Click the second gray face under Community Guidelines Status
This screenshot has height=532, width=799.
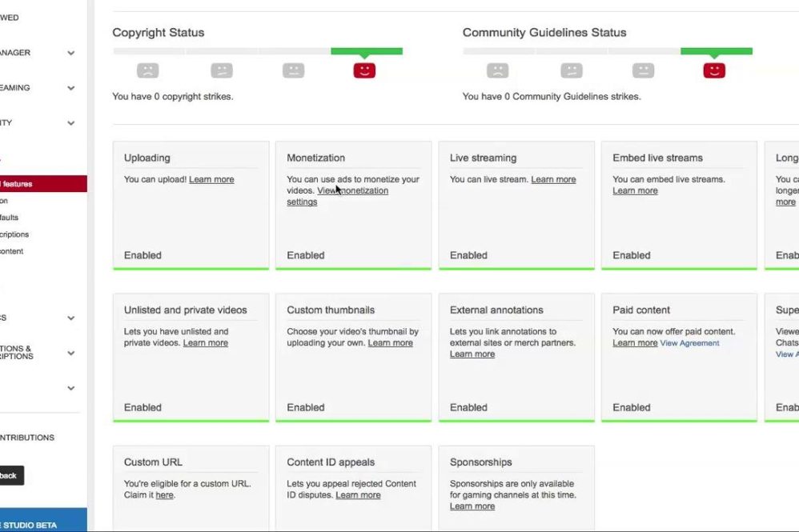click(x=572, y=70)
